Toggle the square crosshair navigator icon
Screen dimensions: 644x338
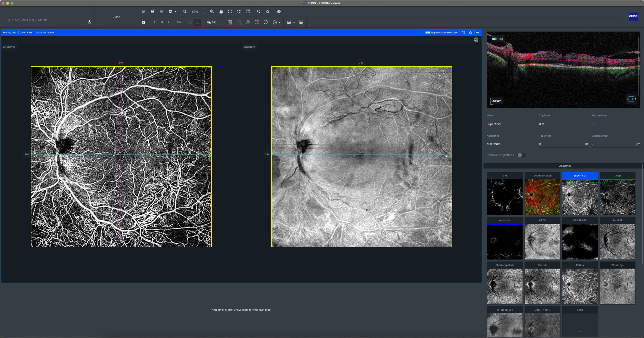pyautogui.click(x=257, y=22)
